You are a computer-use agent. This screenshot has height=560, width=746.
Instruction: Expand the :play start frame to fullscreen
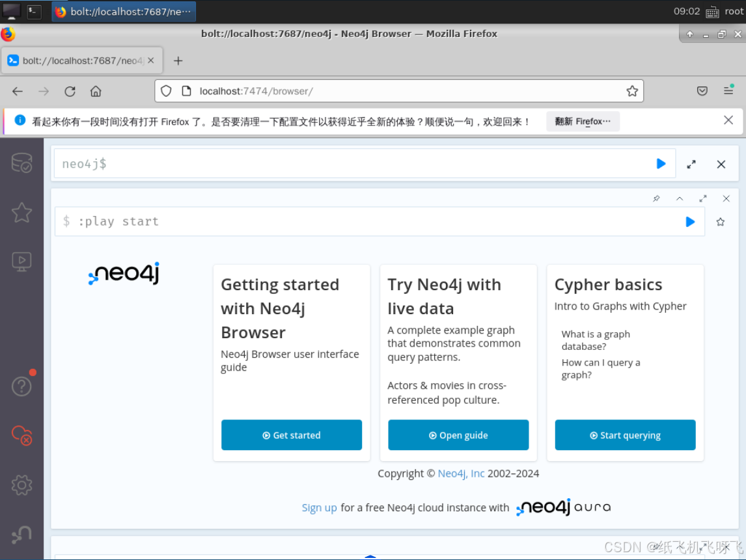coord(703,199)
